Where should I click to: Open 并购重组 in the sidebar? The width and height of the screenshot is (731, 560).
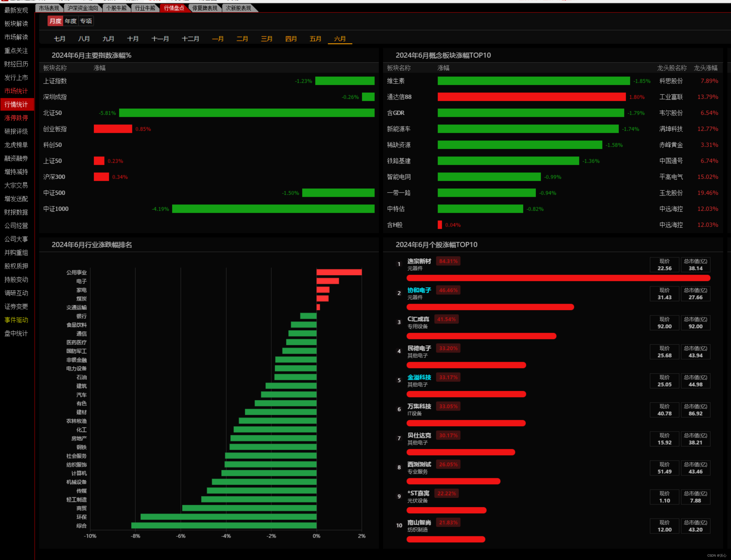(16, 253)
